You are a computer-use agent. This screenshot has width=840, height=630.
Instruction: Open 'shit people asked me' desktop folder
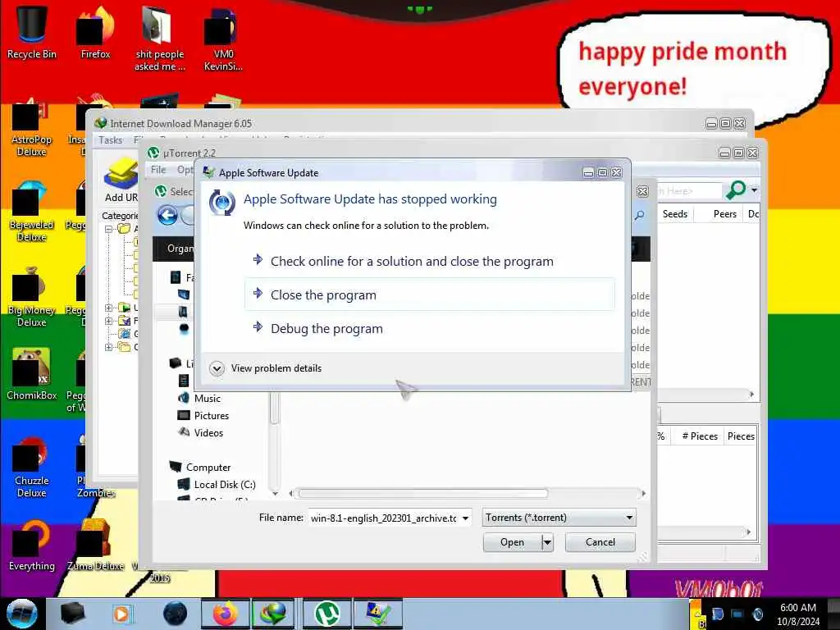coord(160,39)
